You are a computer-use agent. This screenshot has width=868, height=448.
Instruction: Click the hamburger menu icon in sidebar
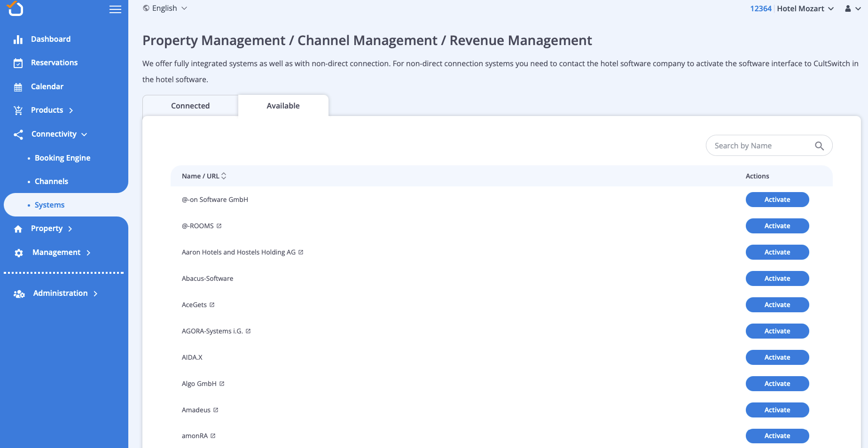point(115,9)
